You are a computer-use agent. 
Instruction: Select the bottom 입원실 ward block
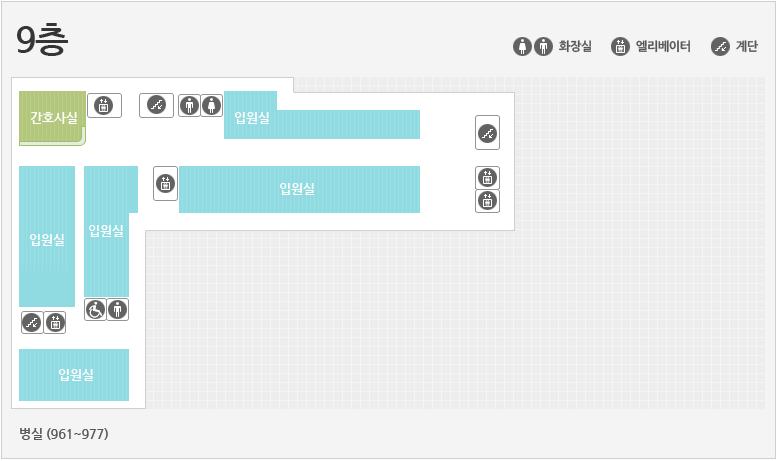[74, 375]
